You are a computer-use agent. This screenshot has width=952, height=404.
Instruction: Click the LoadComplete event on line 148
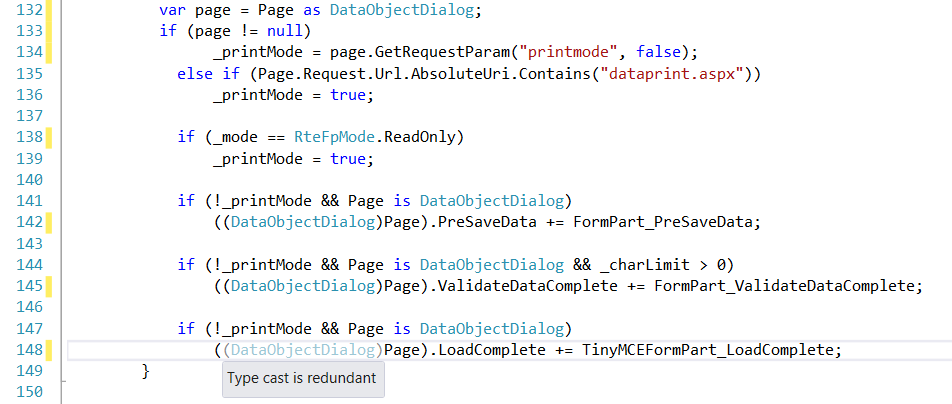(x=492, y=350)
